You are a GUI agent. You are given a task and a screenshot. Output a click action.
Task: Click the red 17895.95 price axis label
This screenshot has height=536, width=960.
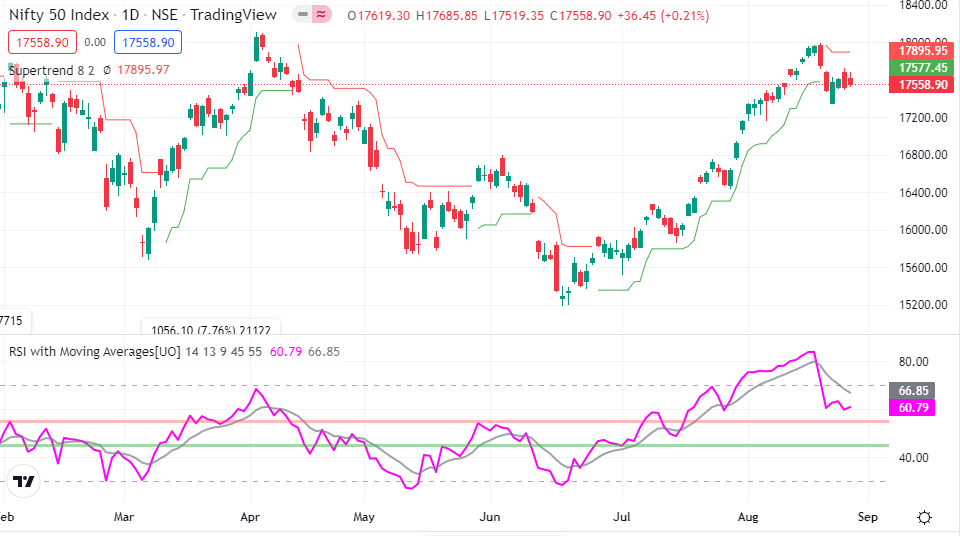point(922,50)
